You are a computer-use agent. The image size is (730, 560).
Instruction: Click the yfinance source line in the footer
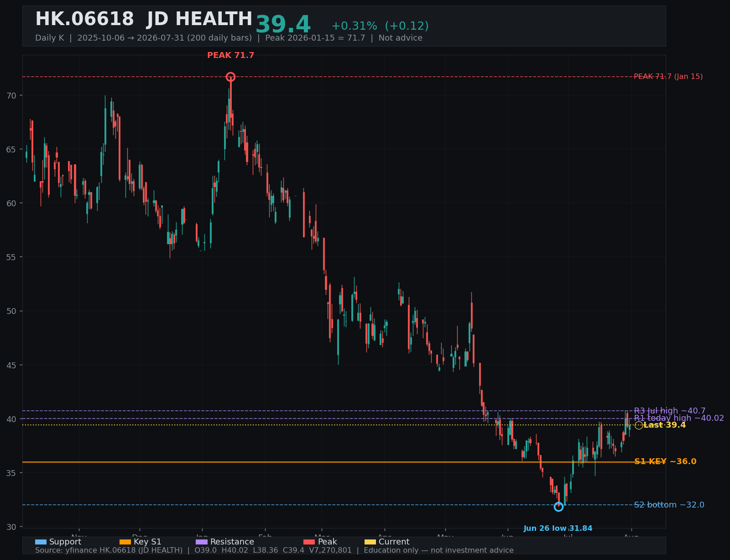274,550
